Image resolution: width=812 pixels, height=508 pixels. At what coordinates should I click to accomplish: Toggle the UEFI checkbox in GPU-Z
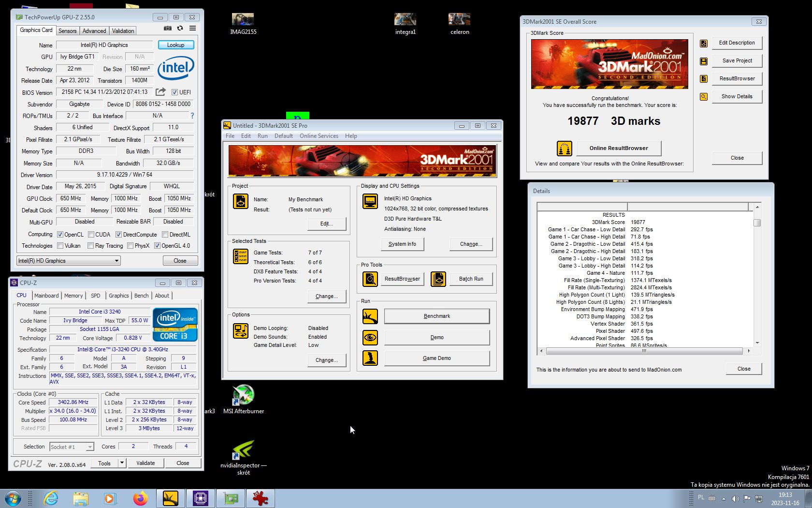point(174,92)
